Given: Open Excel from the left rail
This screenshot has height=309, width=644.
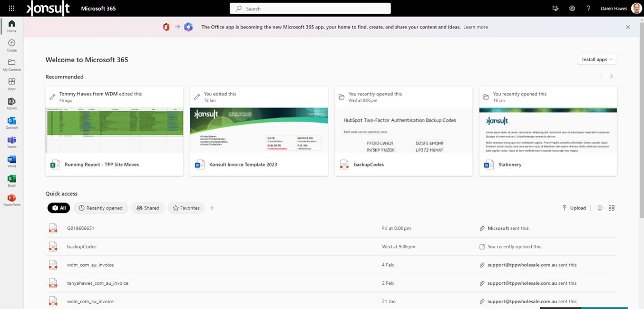Looking at the screenshot, I should tap(12, 180).
